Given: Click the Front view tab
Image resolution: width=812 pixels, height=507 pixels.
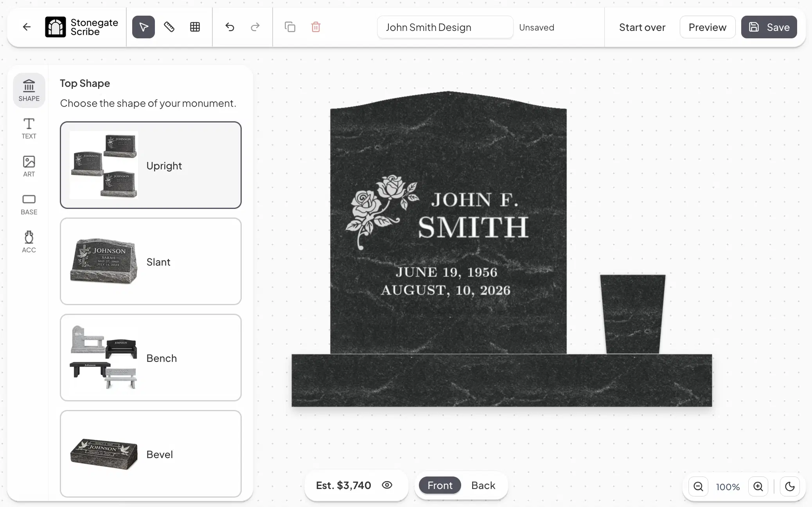Looking at the screenshot, I should 439,485.
